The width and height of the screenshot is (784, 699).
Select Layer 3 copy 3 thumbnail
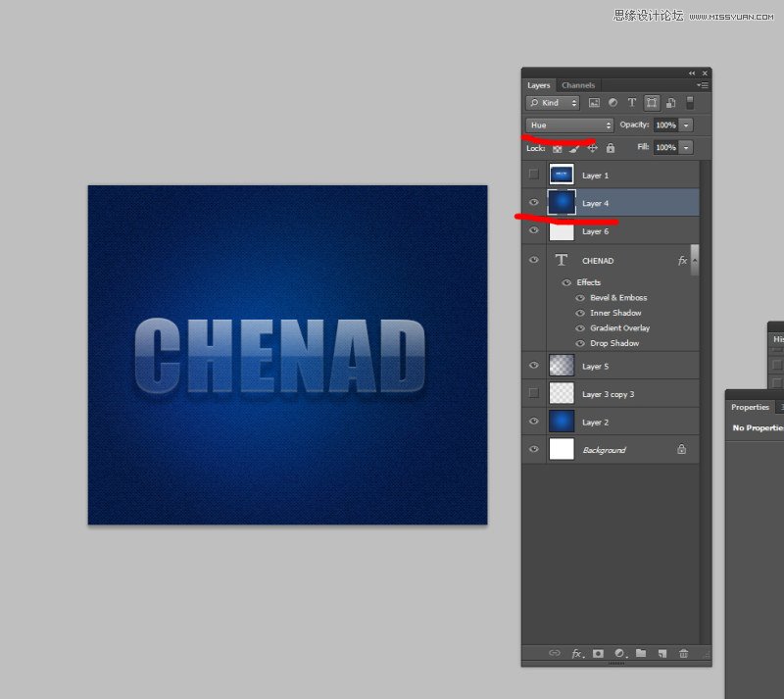(561, 393)
